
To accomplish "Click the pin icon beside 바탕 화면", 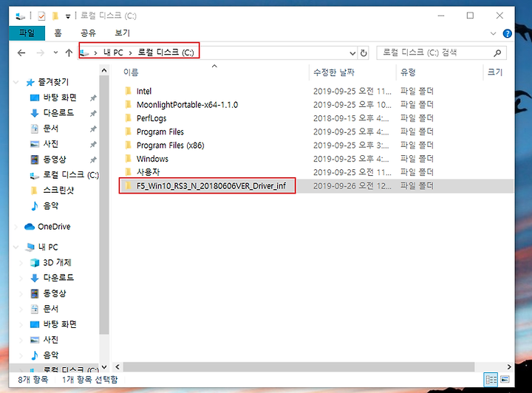I will (92, 98).
